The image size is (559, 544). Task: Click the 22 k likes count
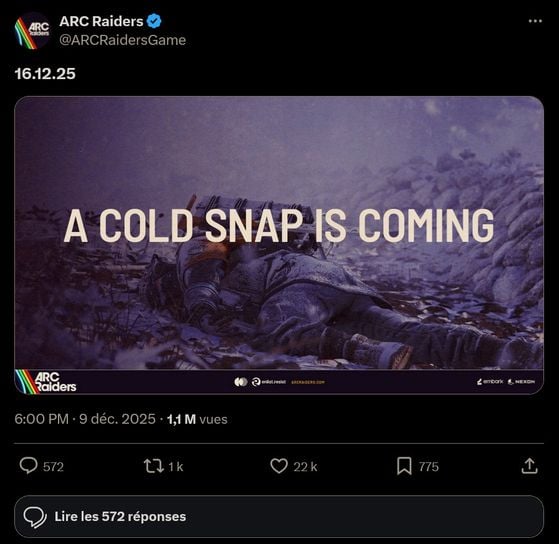(x=305, y=467)
